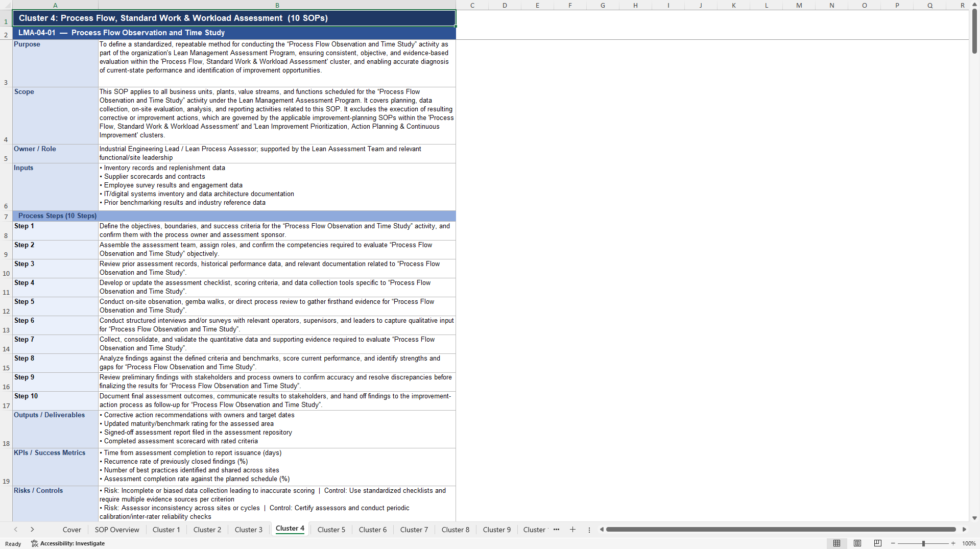Click the zoom in plus icon
This screenshot has width=980, height=549.
pos(953,543)
